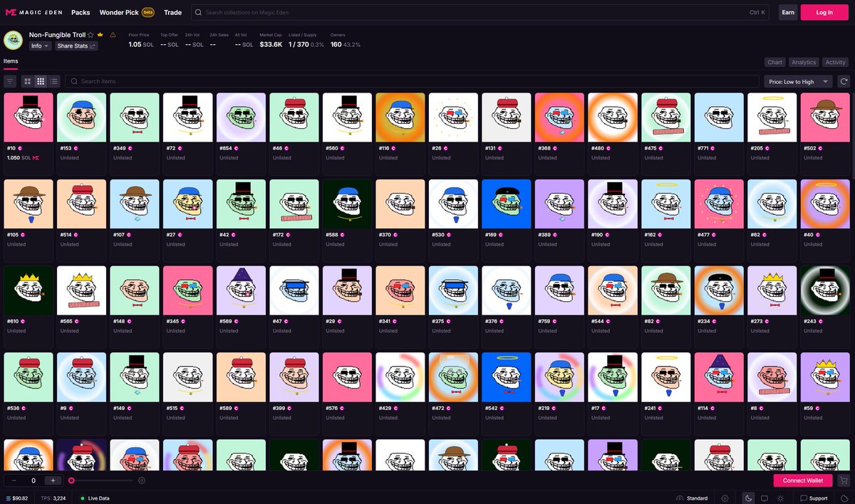Viewport: 855px width, 504px height.
Task: Click the Share Stats button
Action: pos(76,46)
